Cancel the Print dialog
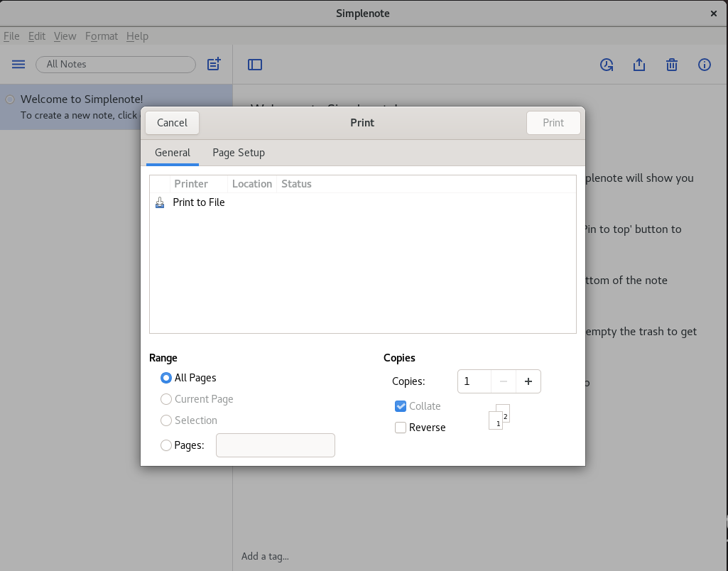The image size is (728, 571). point(172,123)
